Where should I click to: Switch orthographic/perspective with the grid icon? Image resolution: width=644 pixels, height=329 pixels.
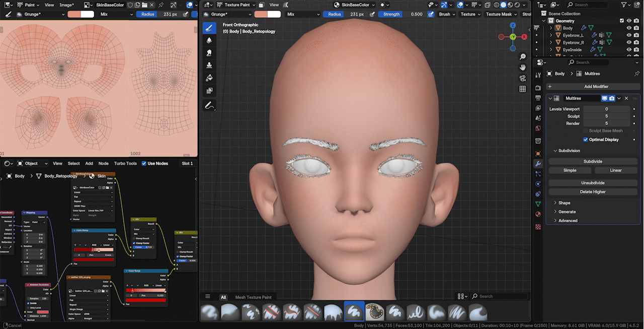(523, 89)
